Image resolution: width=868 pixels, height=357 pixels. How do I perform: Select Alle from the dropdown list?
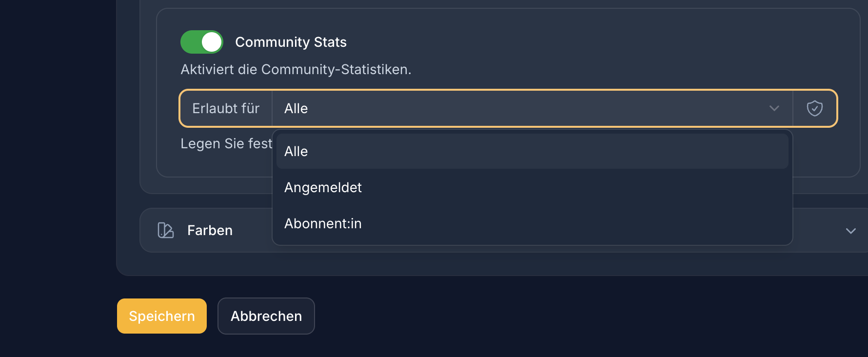296,151
